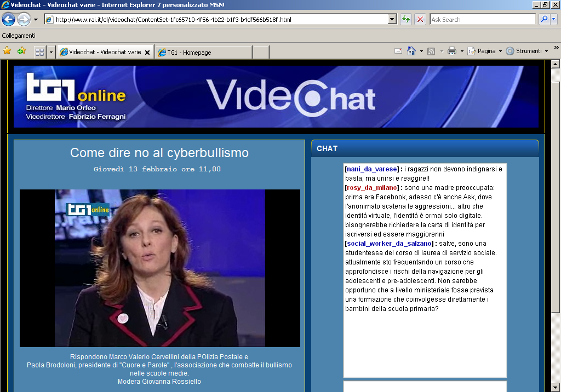The height and width of the screenshot is (392, 561).
Task: Click the Internet Explorer title bar icon
Action: (5, 4)
